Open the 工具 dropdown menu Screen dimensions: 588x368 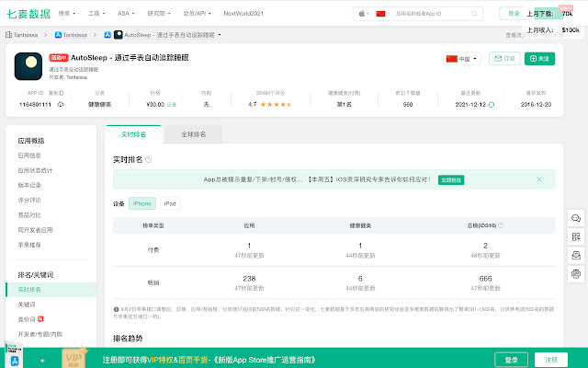[96, 14]
